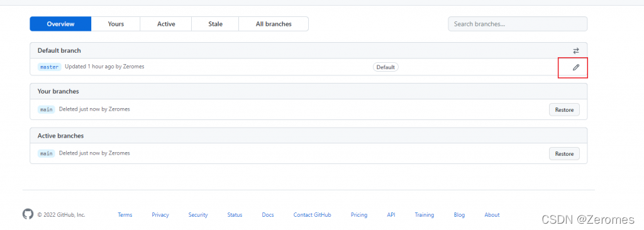This screenshot has height=230, width=644.
Task: Click the Your branches section heading
Action: [58, 91]
